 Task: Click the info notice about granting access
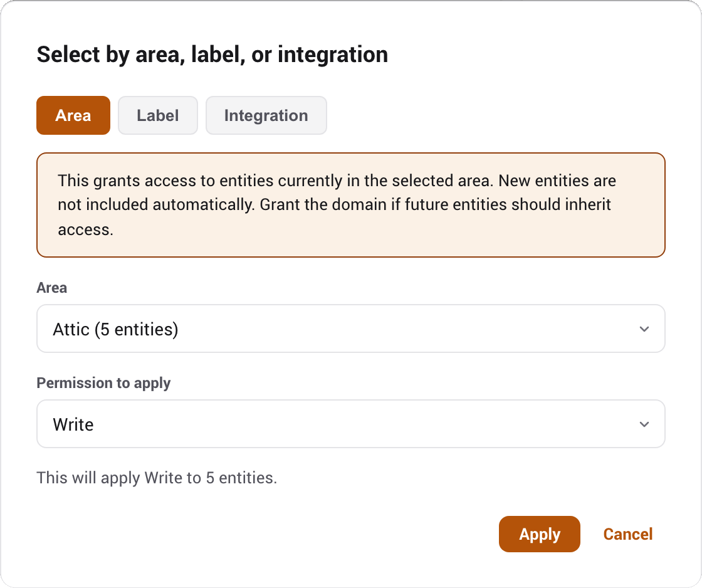(x=350, y=205)
